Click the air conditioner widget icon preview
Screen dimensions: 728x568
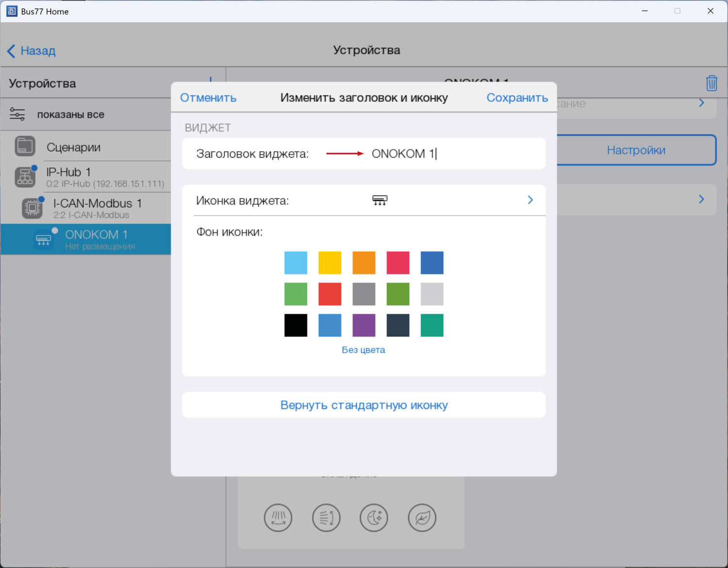[x=380, y=200]
